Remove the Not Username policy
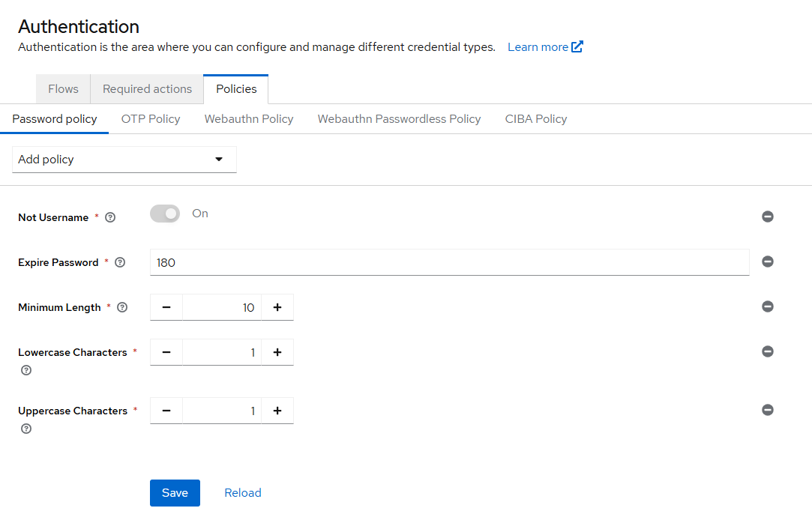The height and width of the screenshot is (526, 812). 767,217
